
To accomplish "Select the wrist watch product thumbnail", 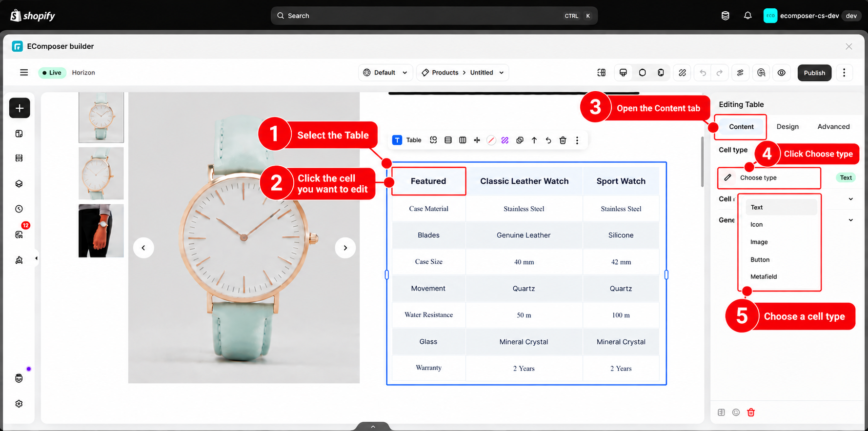I will pyautogui.click(x=101, y=231).
